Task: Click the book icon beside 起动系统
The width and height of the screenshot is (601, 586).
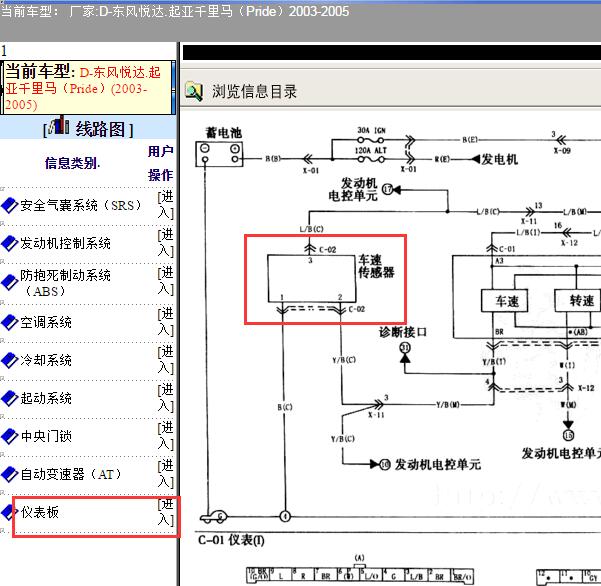Action: pos(10,398)
